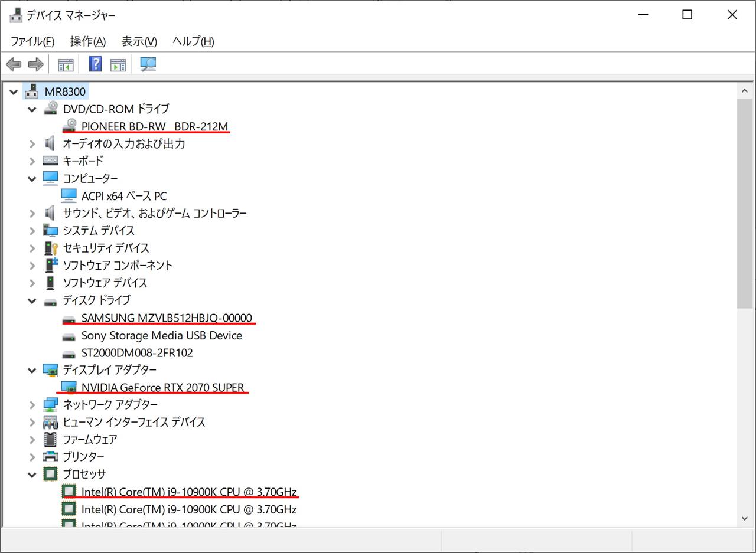Click the ACPI x64 ベース PC icon
The height and width of the screenshot is (553, 756).
click(70, 195)
